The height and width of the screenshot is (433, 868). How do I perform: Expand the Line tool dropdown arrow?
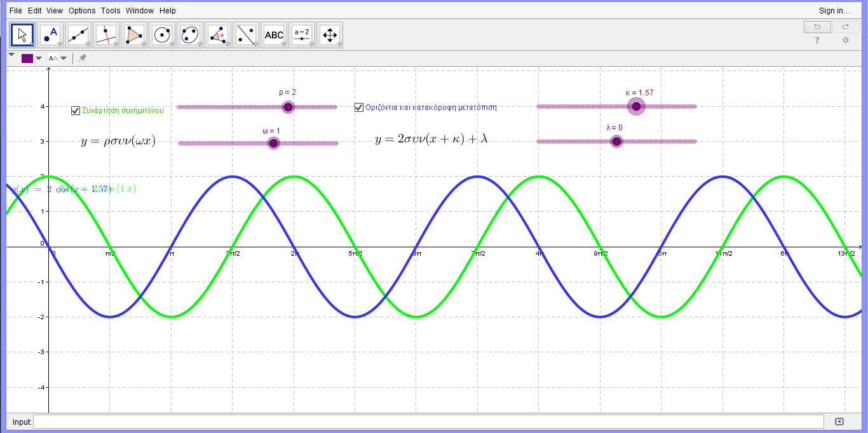tap(88, 45)
